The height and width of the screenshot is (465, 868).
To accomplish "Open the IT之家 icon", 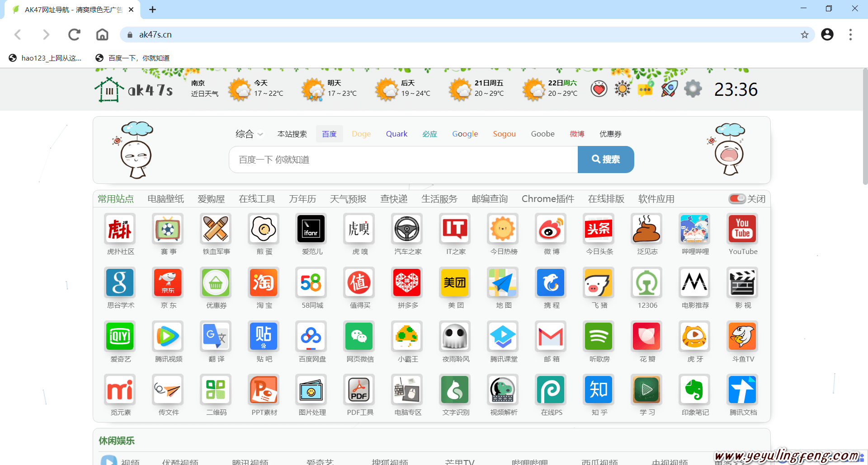I will point(455,229).
